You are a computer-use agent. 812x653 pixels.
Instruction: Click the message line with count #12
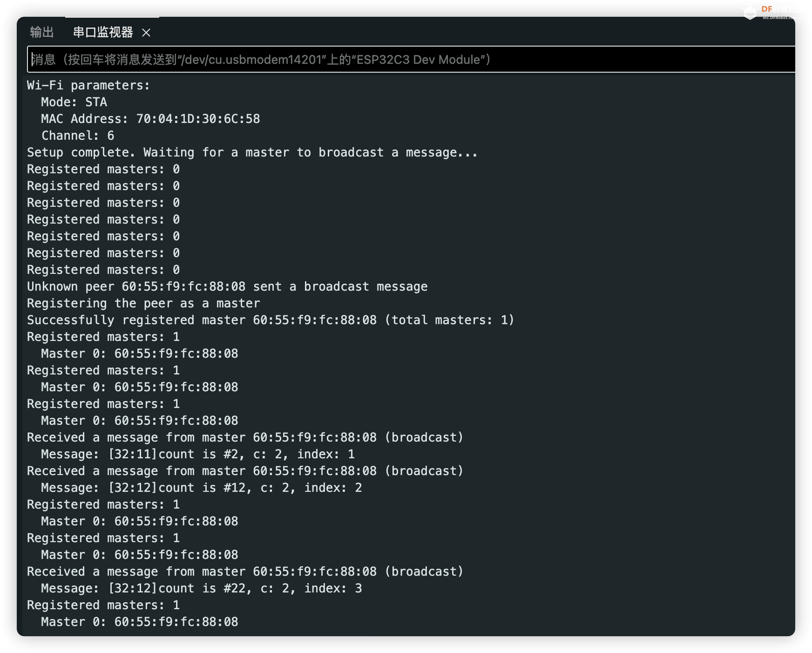coord(201,488)
